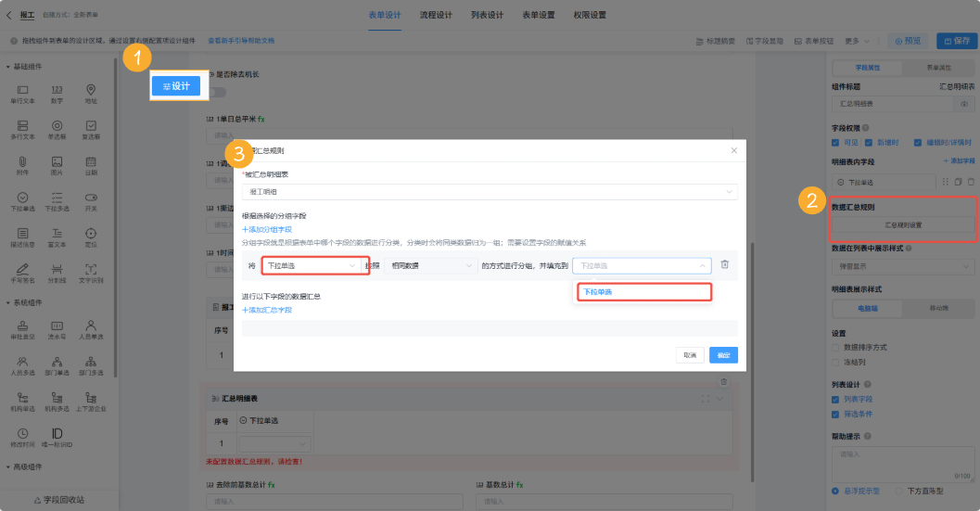The image size is (980, 511).
Task: Check the 冻结列 checkbox
Action: pyautogui.click(x=836, y=362)
